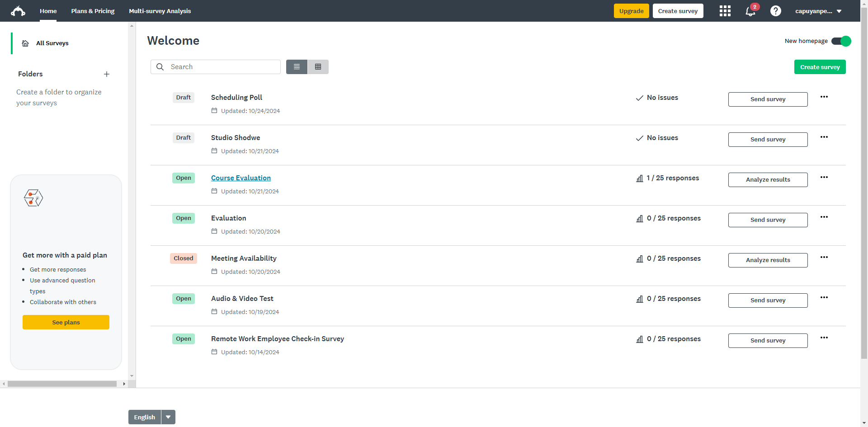Toggle the New homepage switch
Screen dimensions: 868x427
click(841, 41)
